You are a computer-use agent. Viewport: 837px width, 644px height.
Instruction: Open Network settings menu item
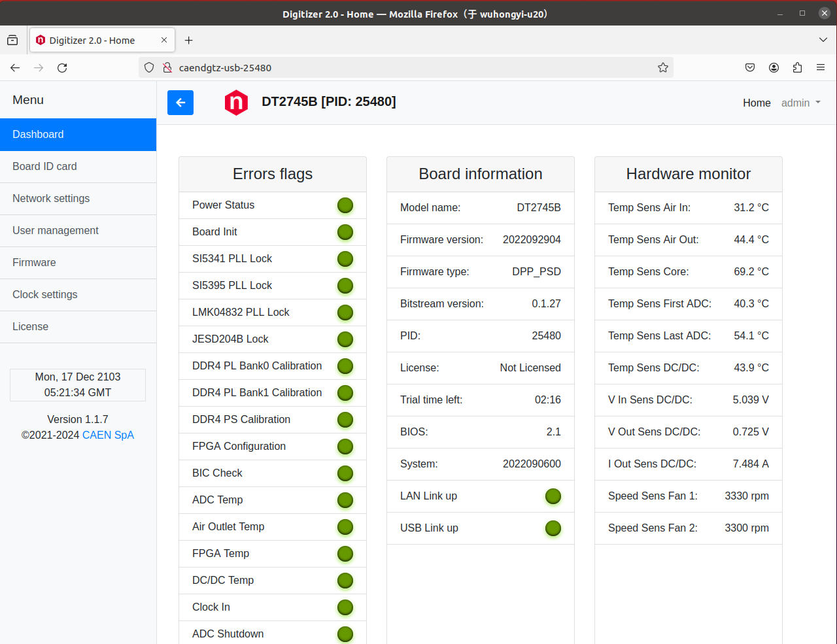pos(78,199)
